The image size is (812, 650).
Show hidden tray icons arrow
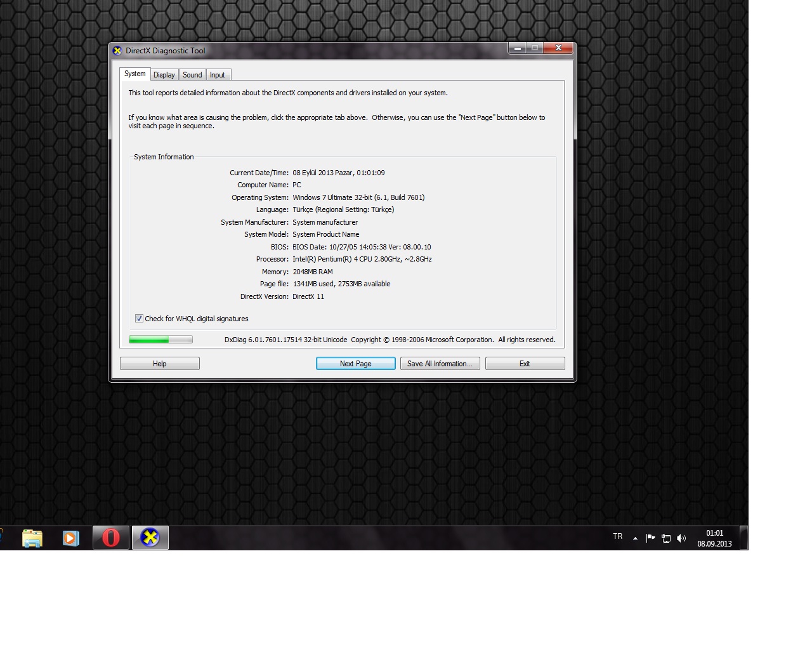point(635,538)
